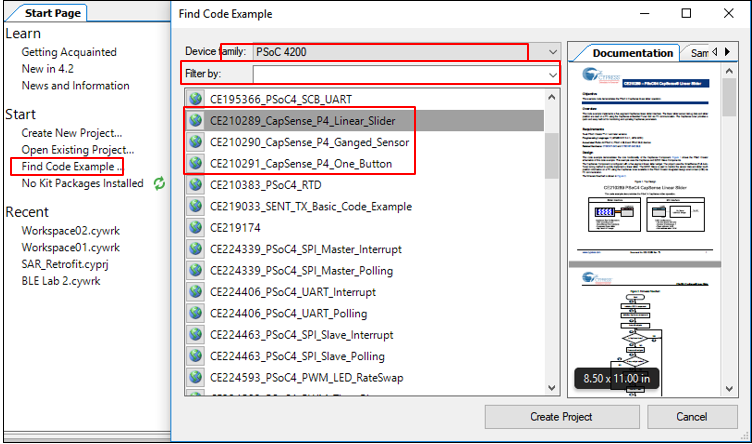Open New in 4.2 link
This screenshot has width=752, height=444.
[x=47, y=69]
